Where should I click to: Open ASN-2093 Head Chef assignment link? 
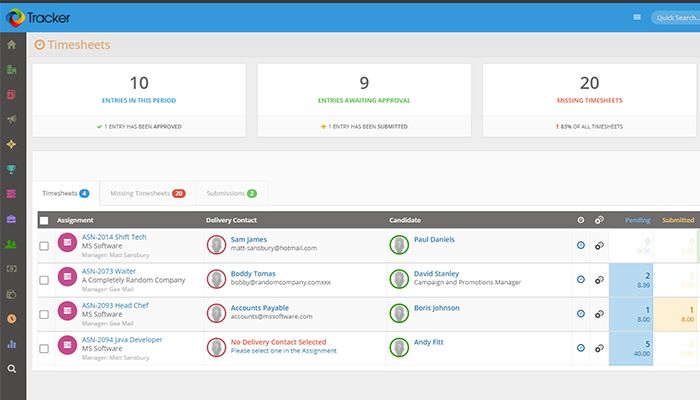point(115,305)
